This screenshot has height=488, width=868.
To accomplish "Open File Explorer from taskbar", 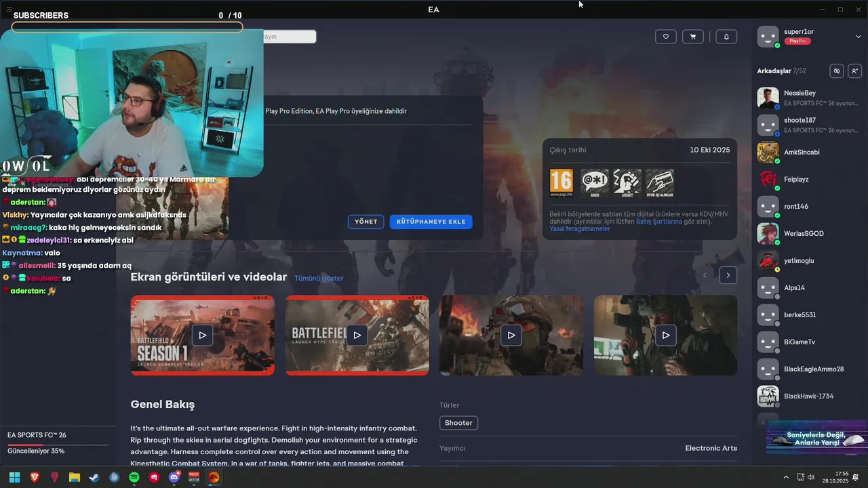I will tap(75, 477).
